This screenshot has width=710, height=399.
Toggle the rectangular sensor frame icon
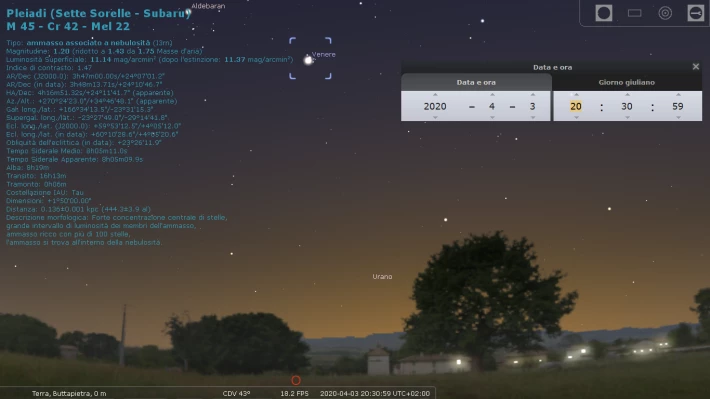tap(634, 13)
